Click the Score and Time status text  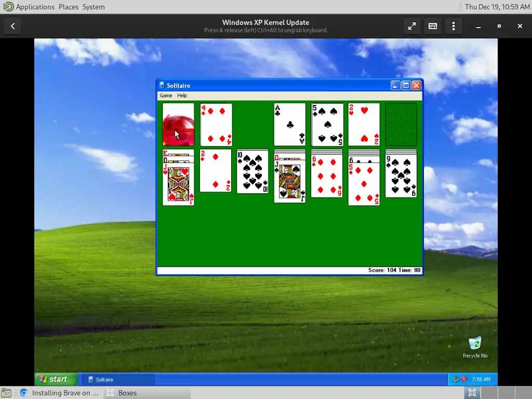(x=394, y=270)
